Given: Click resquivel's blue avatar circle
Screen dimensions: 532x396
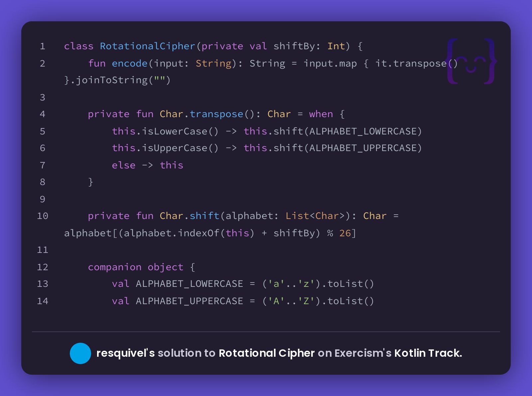Looking at the screenshot, I should click(80, 353).
